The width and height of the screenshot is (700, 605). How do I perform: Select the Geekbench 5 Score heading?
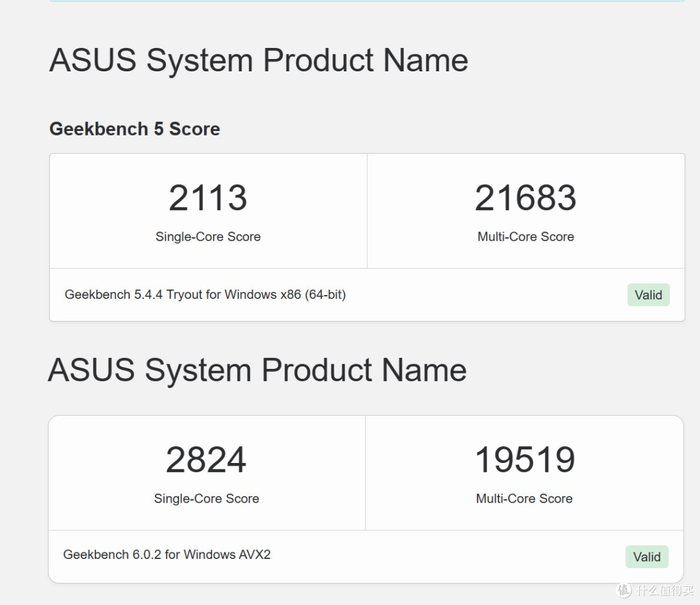pos(134,129)
